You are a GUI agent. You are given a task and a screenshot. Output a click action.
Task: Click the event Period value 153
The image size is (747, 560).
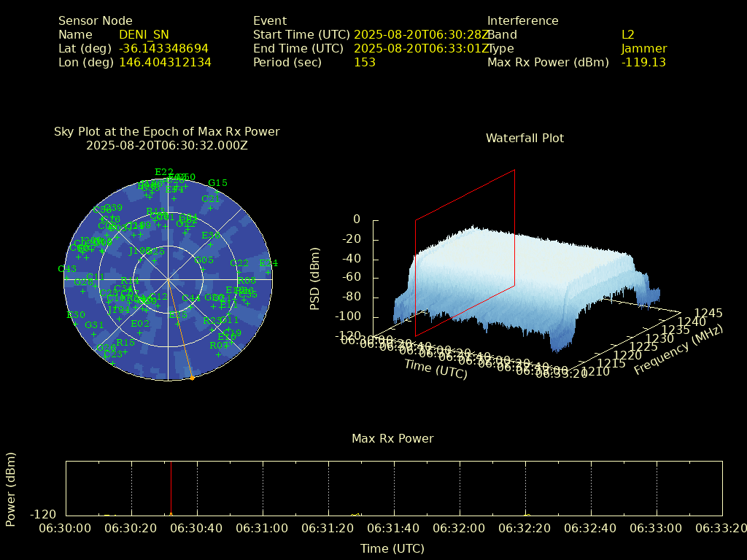tap(364, 62)
